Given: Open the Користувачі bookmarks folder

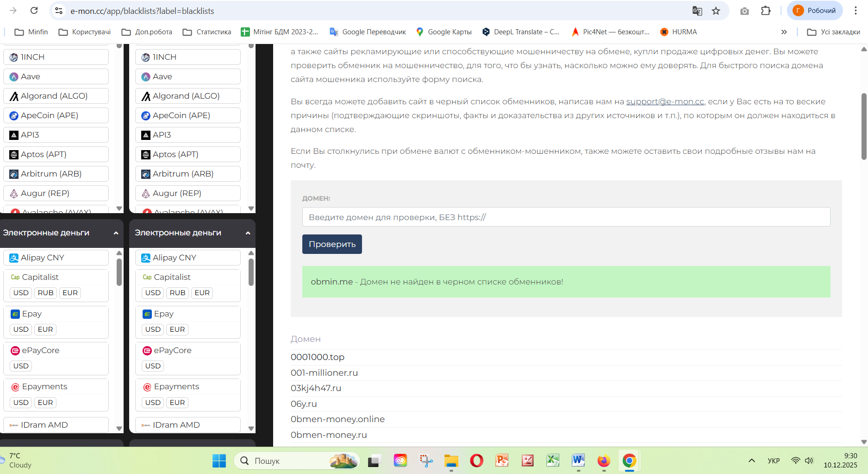Looking at the screenshot, I should 85,32.
